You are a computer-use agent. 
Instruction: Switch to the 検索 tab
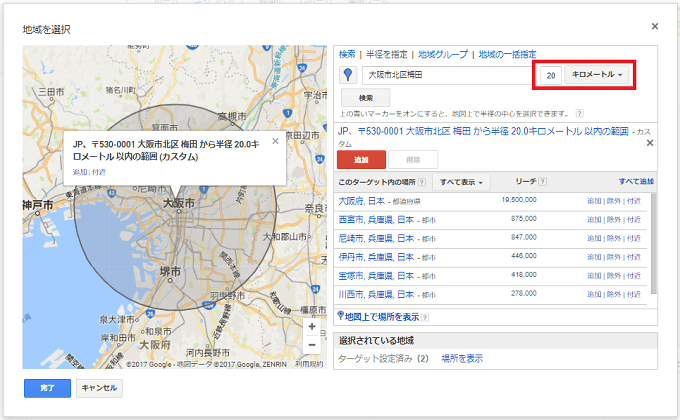347,54
